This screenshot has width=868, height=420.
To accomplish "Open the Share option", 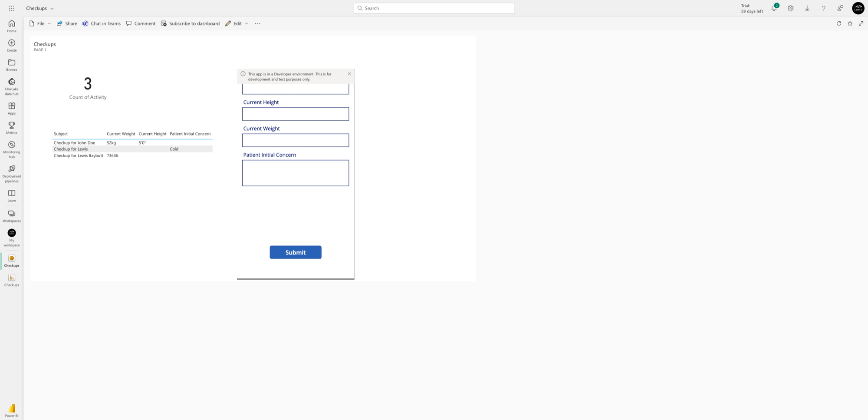I will [67, 23].
